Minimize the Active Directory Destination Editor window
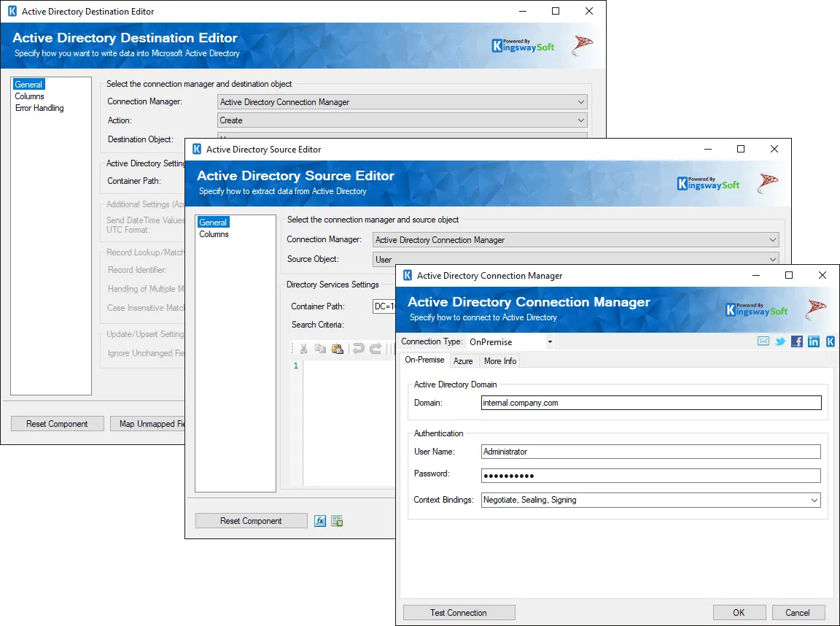This screenshot has width=840, height=626. point(523,11)
